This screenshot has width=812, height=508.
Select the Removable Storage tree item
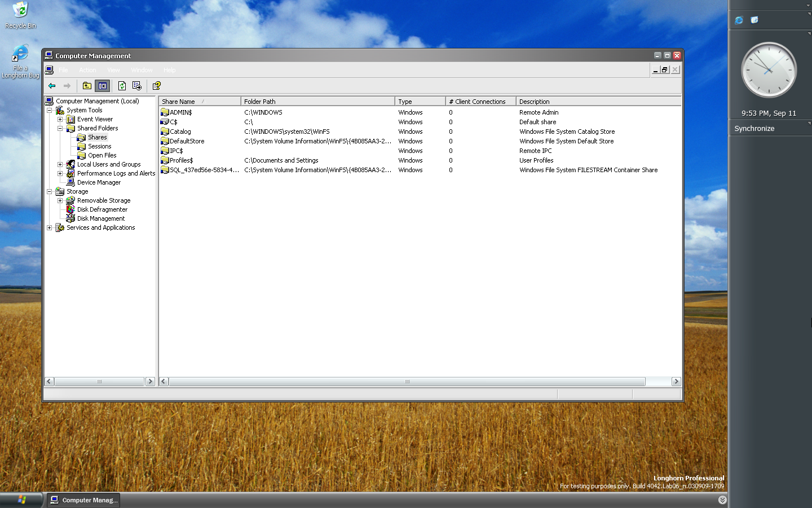click(104, 200)
